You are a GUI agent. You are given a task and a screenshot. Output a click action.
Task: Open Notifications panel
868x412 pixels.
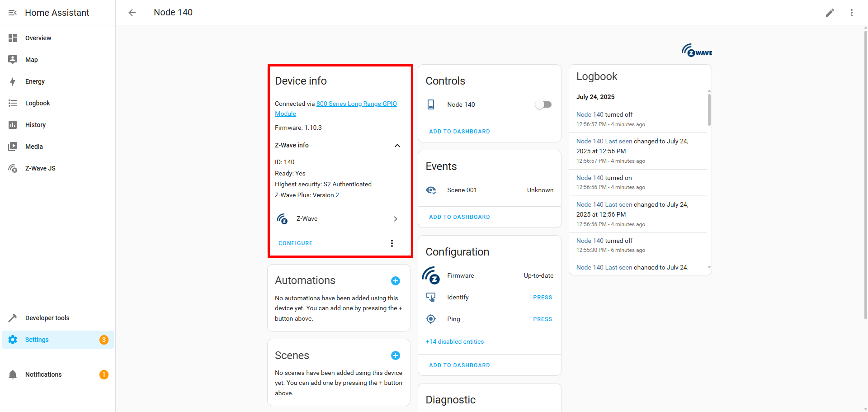[58, 374]
